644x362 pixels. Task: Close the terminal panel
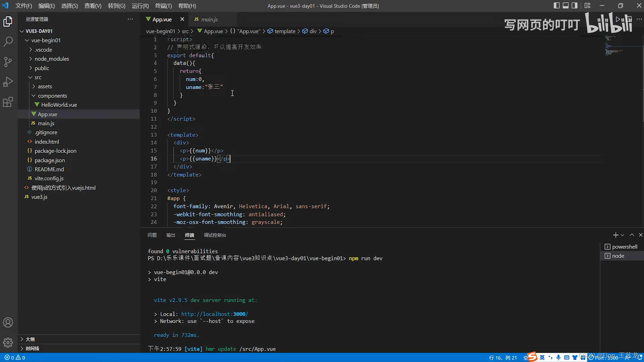tap(641, 235)
